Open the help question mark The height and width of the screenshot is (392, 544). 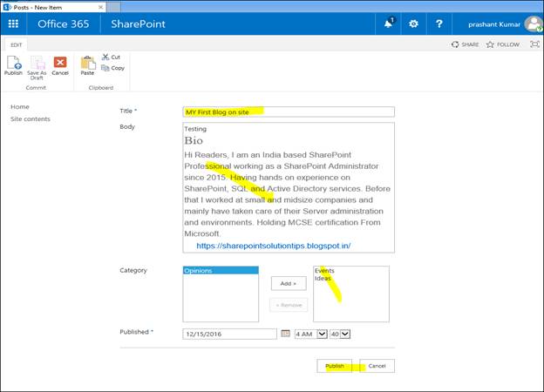pyautogui.click(x=439, y=24)
